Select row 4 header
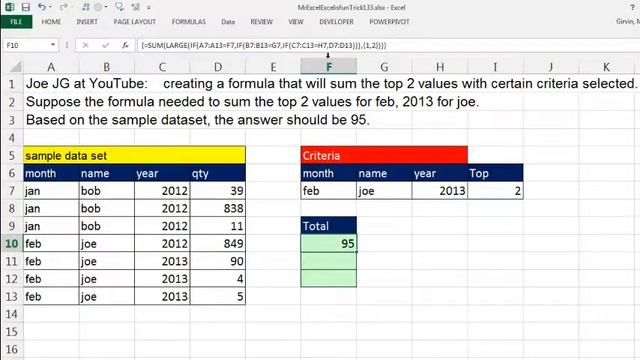This screenshot has width=640, height=360. [x=11, y=138]
